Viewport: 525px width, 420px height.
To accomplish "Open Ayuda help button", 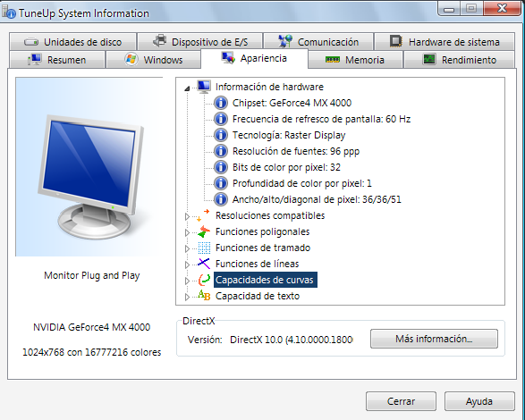I will click(479, 401).
